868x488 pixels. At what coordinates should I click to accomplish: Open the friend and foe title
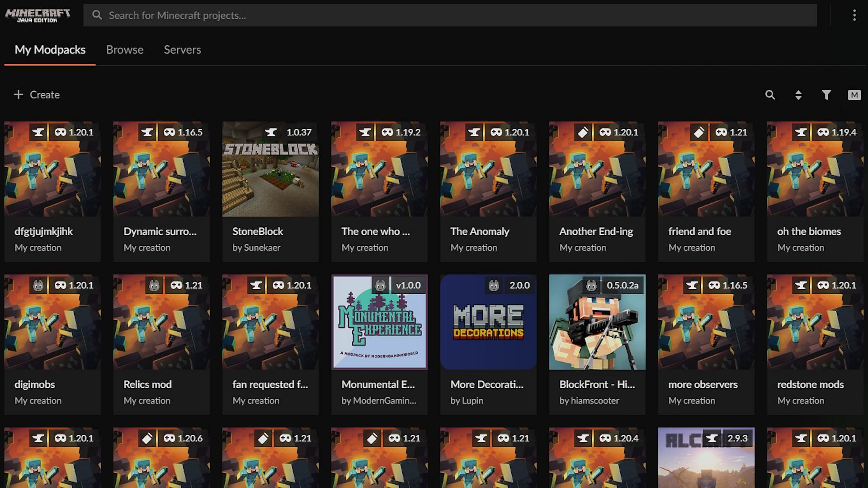pyautogui.click(x=700, y=231)
